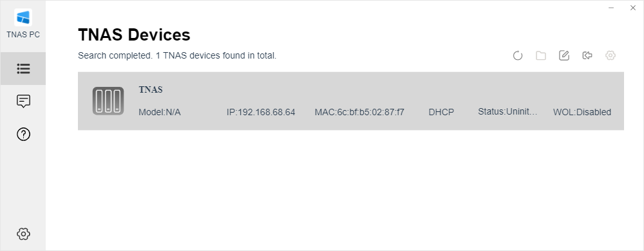Click the DHCP label in device row
The width and height of the screenshot is (644, 251).
coord(441,112)
